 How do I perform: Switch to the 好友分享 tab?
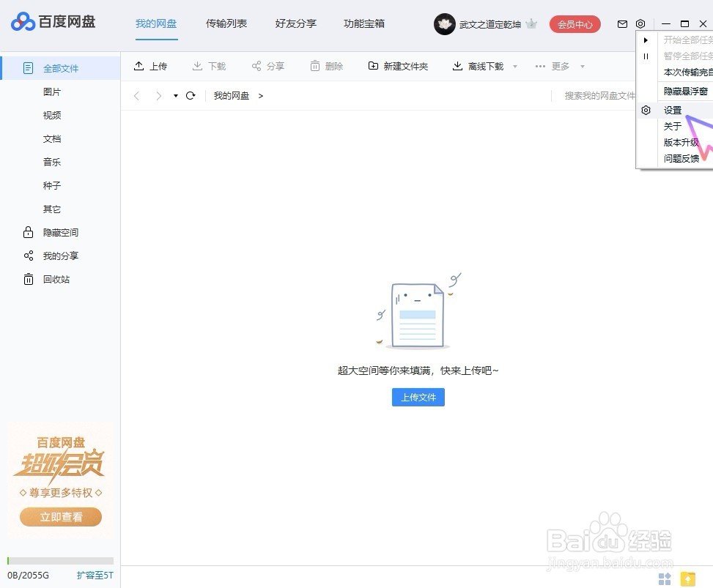[295, 23]
